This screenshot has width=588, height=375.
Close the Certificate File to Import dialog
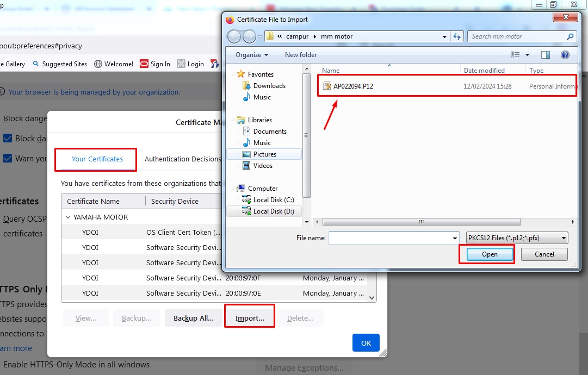pyautogui.click(x=566, y=17)
